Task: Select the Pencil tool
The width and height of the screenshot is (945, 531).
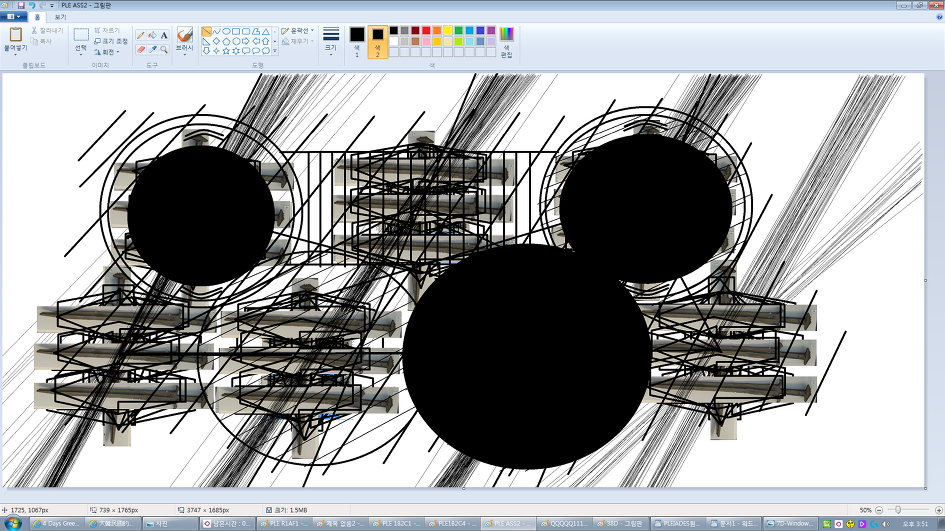Action: (141, 35)
